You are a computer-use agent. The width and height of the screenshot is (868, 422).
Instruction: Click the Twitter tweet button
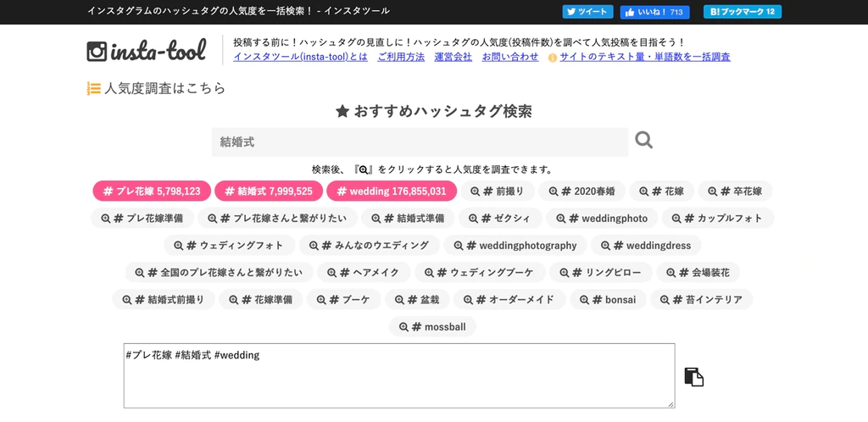tap(587, 12)
